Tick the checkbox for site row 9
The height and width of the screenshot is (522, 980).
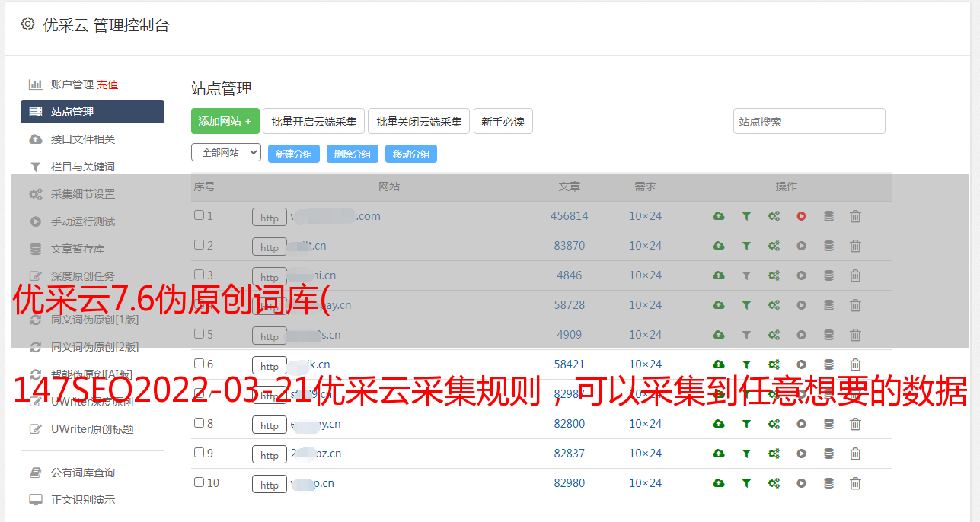(x=199, y=453)
